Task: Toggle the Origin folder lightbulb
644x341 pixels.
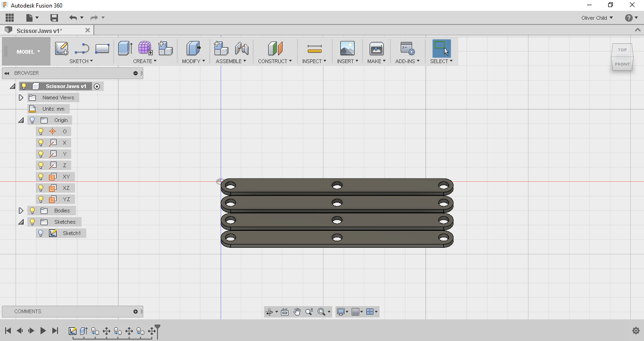Action: click(x=33, y=120)
